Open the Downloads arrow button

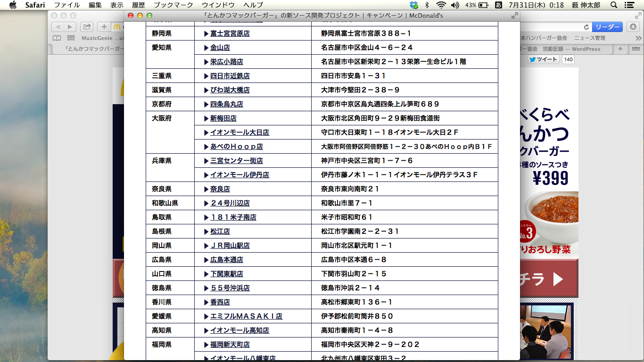click(x=633, y=27)
